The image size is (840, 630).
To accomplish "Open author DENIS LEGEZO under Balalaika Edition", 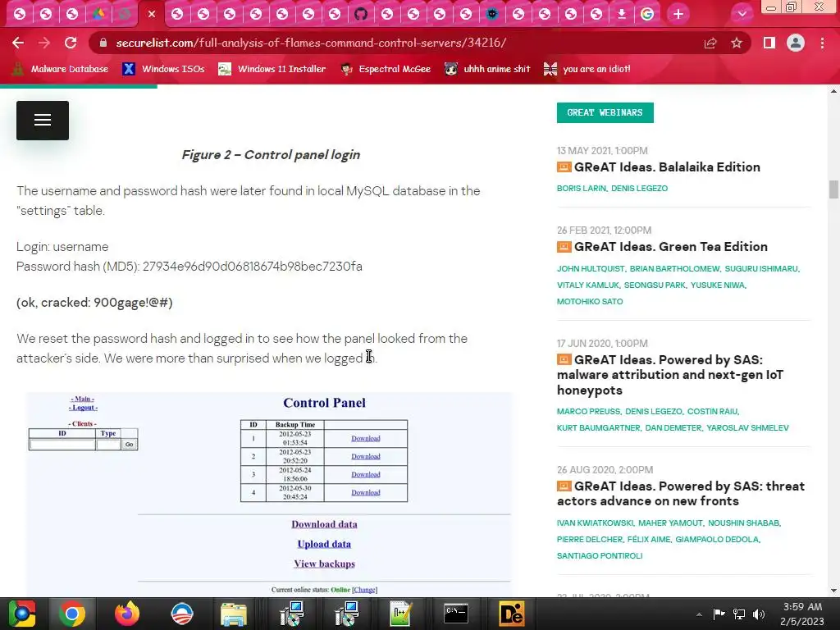I will pos(640,189).
